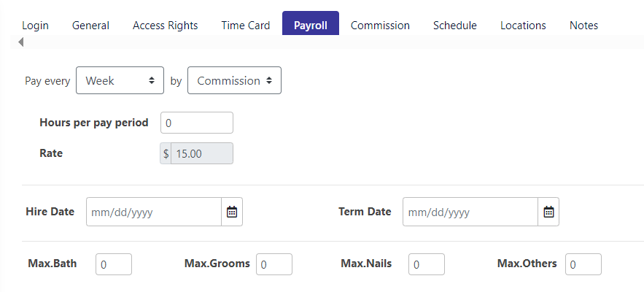Screen dimensions: 644x292
Task: Switch to the General tab
Action: (x=90, y=26)
